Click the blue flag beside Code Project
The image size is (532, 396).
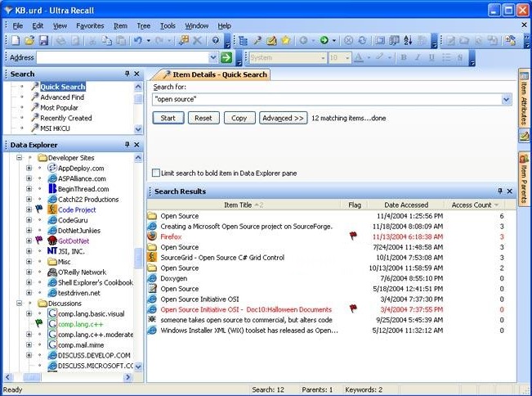39,209
